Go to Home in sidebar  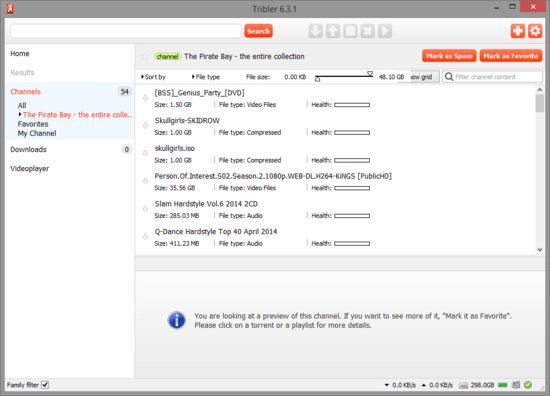click(x=20, y=54)
